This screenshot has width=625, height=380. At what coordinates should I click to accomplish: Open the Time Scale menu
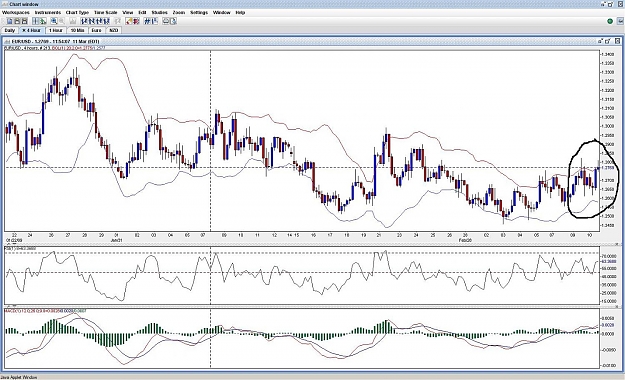[x=106, y=12]
